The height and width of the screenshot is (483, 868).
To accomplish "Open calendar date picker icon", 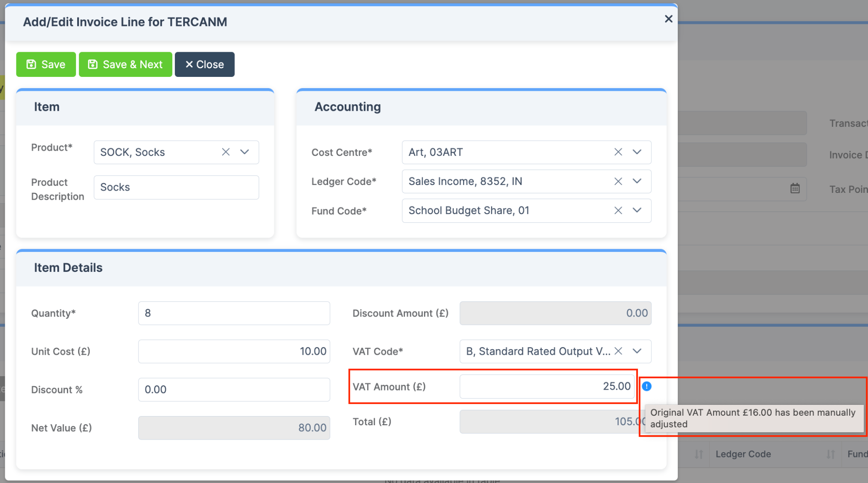I will 795,189.
